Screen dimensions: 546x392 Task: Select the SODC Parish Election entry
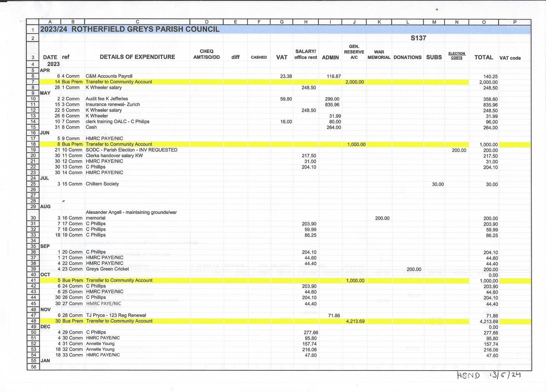coord(131,150)
